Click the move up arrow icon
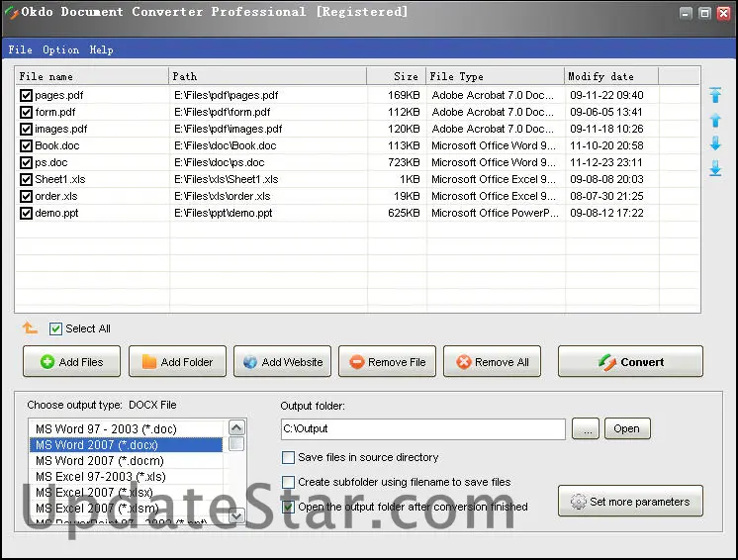The image size is (738, 560). [715, 120]
